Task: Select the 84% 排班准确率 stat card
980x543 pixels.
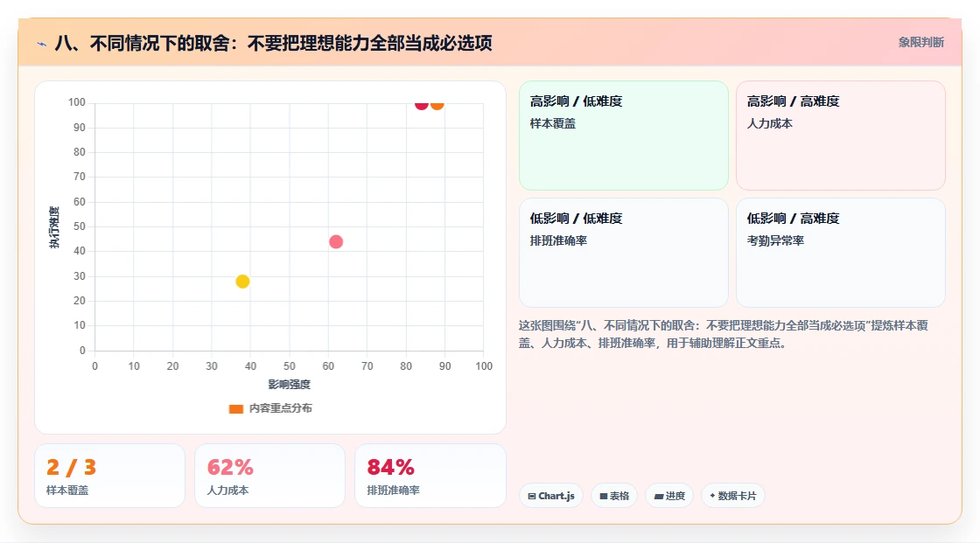Action: (430, 476)
